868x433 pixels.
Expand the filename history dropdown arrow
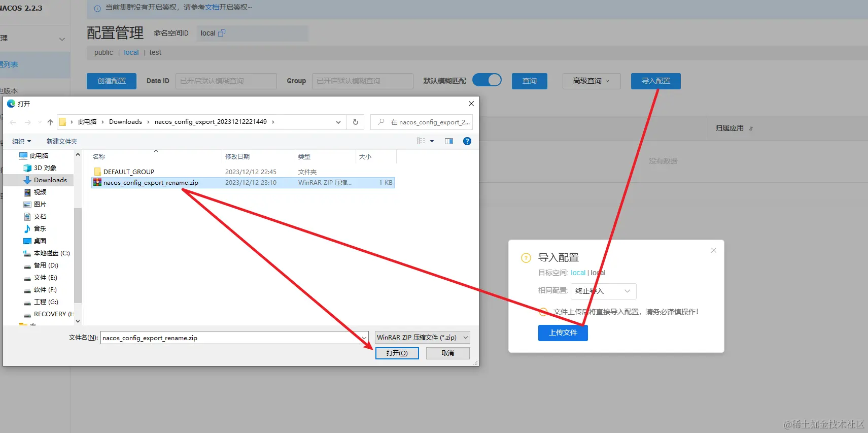coord(364,338)
